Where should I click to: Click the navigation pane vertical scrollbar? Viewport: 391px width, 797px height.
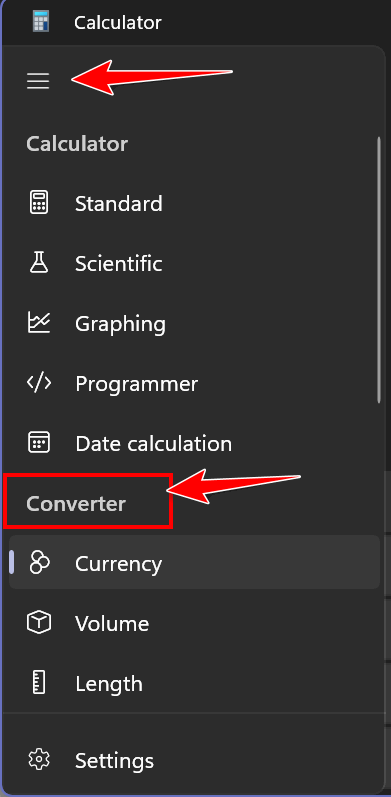(379, 269)
